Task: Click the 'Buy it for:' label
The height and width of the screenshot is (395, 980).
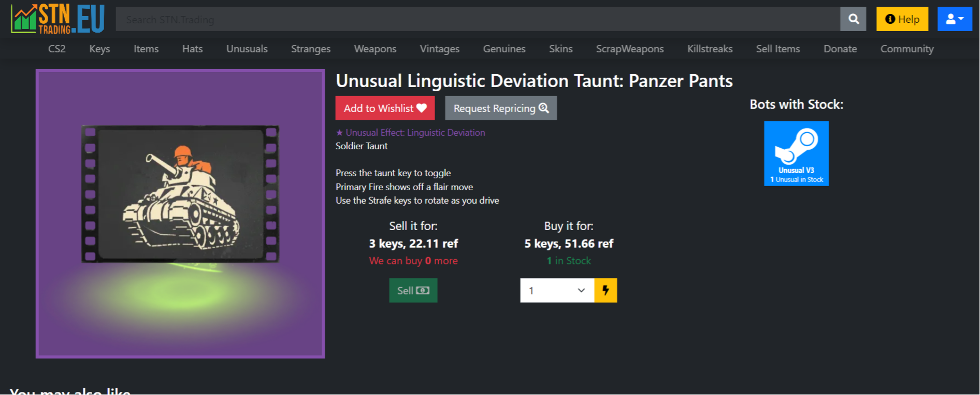Action: point(569,226)
